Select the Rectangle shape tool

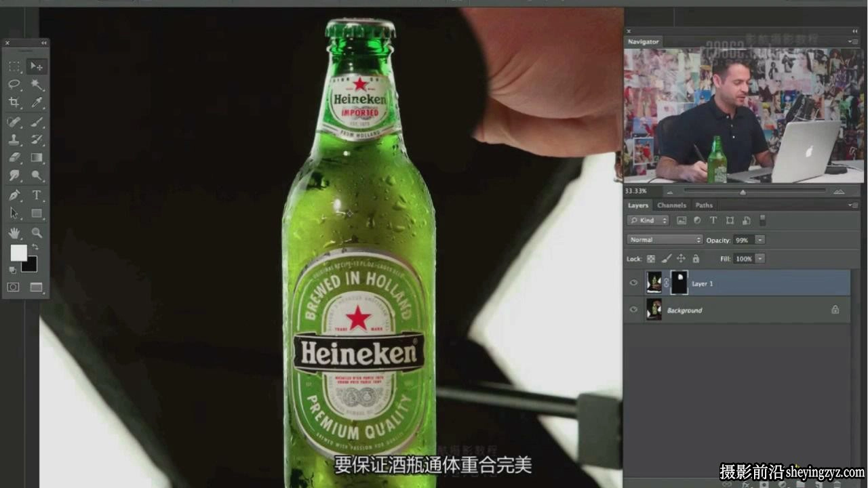pyautogui.click(x=37, y=213)
